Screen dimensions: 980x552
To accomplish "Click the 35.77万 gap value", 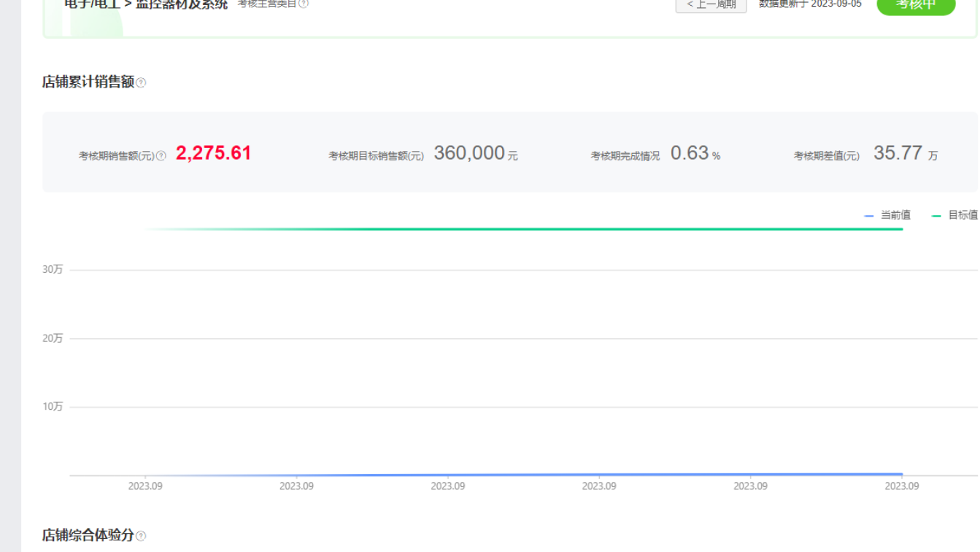I will [x=898, y=153].
